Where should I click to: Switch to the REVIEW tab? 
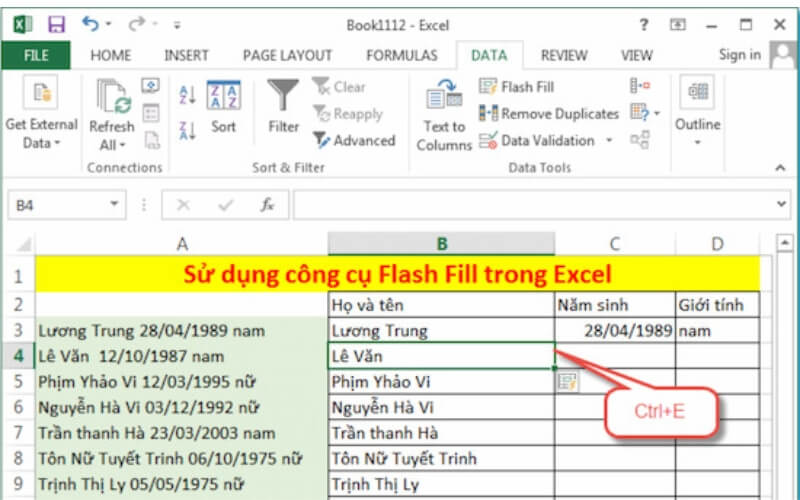pyautogui.click(x=564, y=55)
